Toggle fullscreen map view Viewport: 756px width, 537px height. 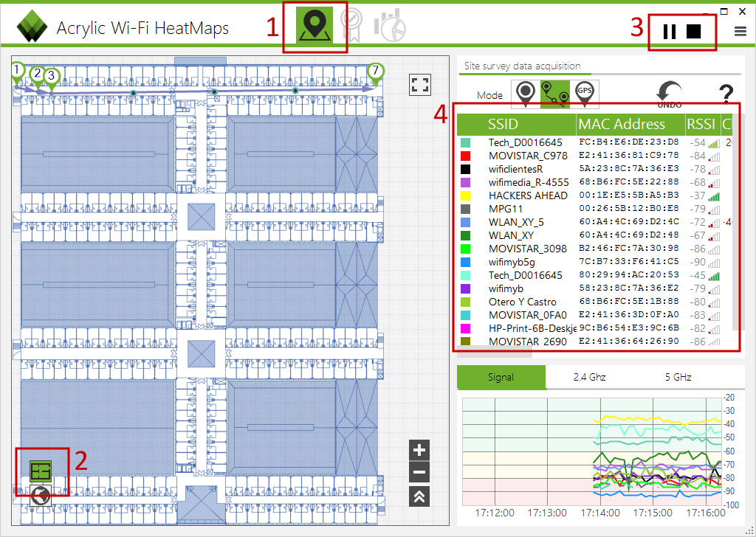(420, 85)
